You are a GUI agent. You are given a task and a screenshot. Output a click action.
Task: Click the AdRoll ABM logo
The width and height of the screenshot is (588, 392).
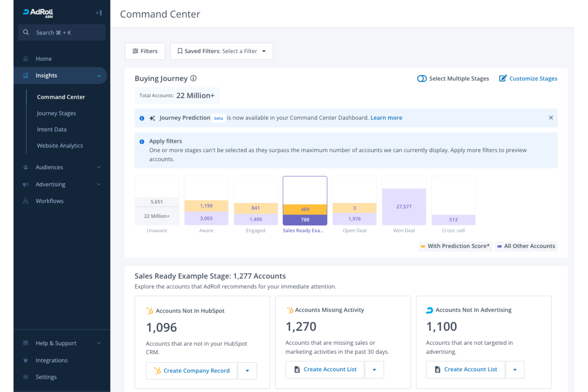(37, 12)
